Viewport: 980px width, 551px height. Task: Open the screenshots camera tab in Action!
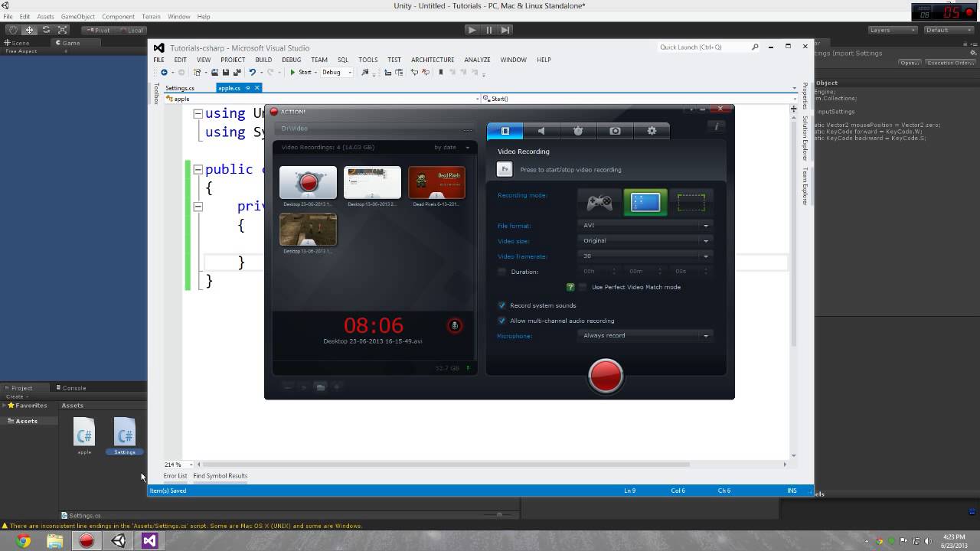tap(615, 131)
